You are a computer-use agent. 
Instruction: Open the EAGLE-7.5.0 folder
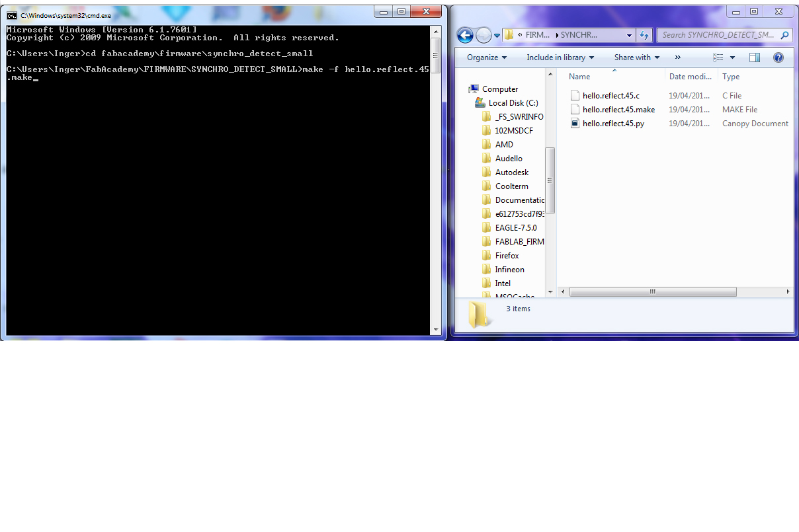click(x=516, y=228)
